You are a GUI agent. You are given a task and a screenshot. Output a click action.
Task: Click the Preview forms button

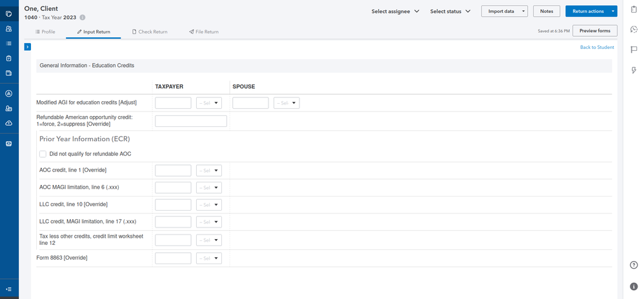tap(594, 31)
